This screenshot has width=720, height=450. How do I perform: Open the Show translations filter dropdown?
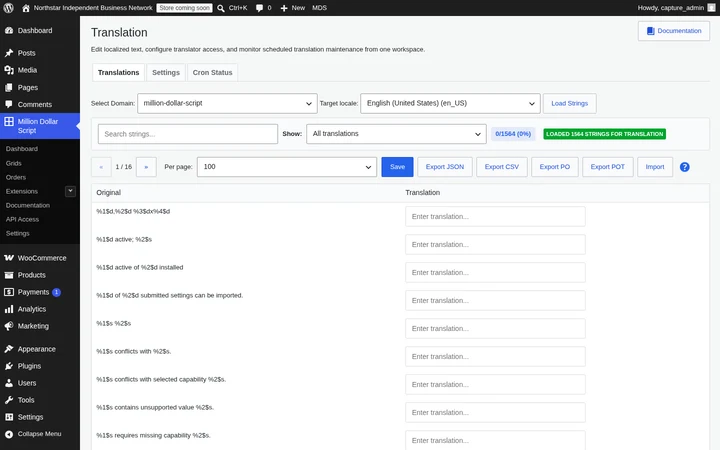coord(396,134)
